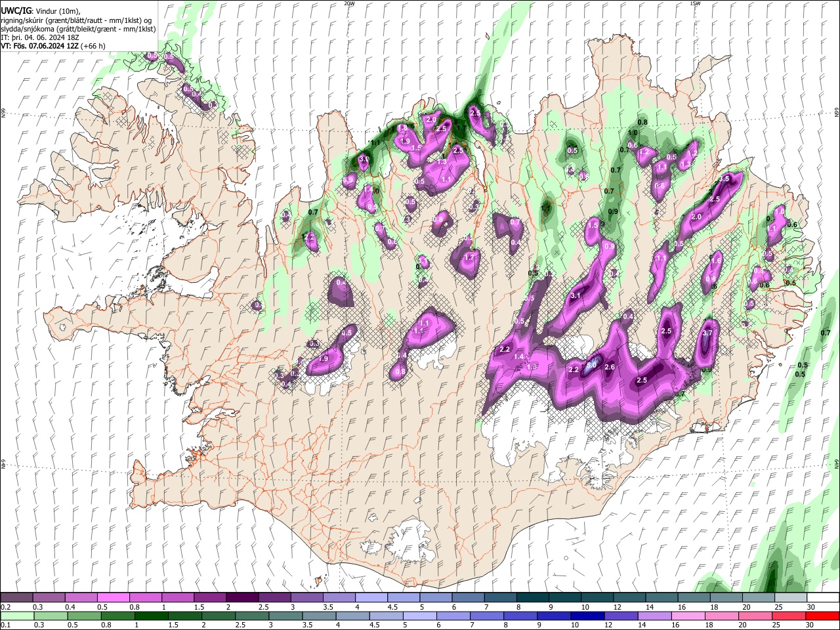Click the '20W' longitude label at top
Screen dimensions: 840x630
click(349, 3)
